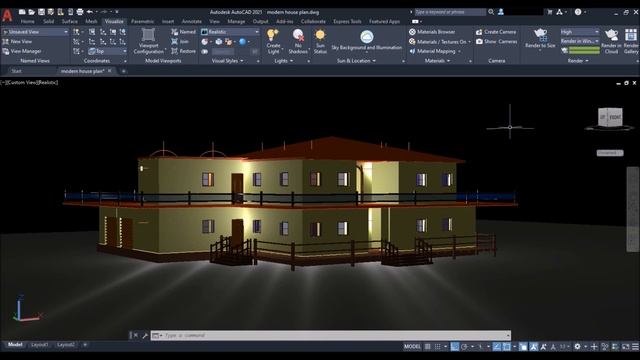Viewport: 640px width, 360px height.
Task: Toggle snap mode in status bar
Action: 438,347
